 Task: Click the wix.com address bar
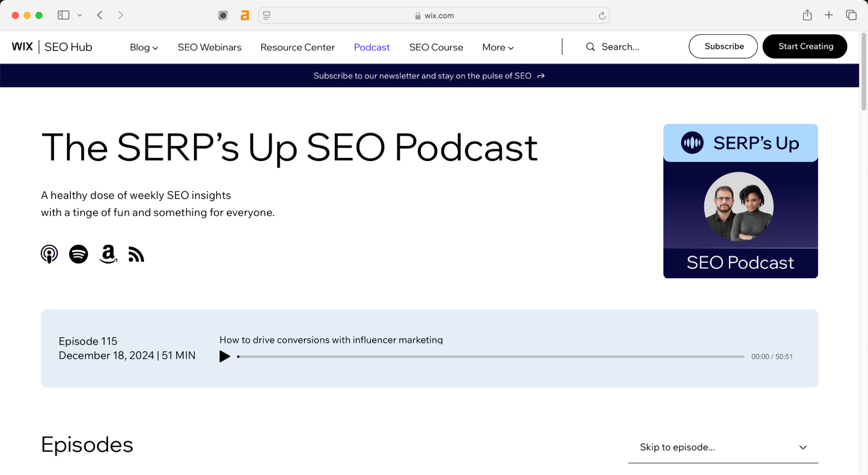439,15
